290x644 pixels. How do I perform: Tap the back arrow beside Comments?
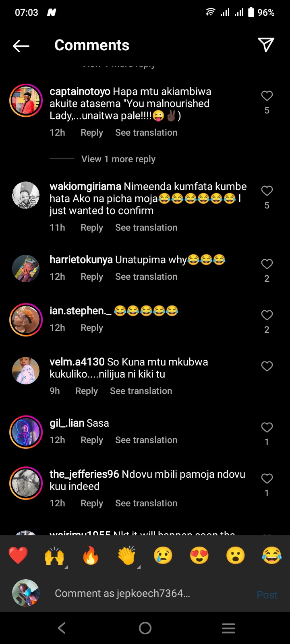pyautogui.click(x=21, y=46)
